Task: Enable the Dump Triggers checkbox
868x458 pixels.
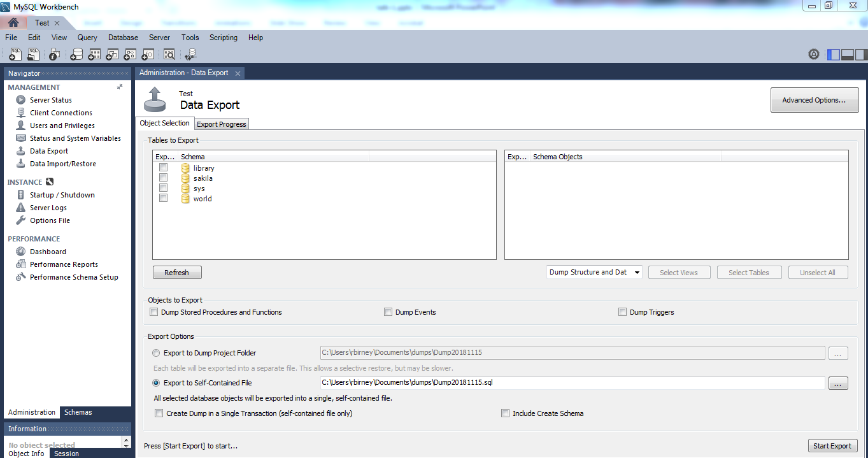Action: click(x=622, y=312)
